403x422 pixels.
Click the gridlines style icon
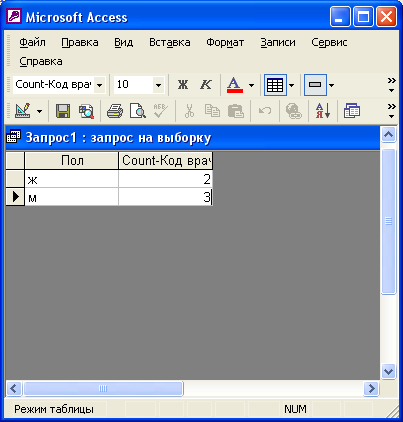pos(275,85)
